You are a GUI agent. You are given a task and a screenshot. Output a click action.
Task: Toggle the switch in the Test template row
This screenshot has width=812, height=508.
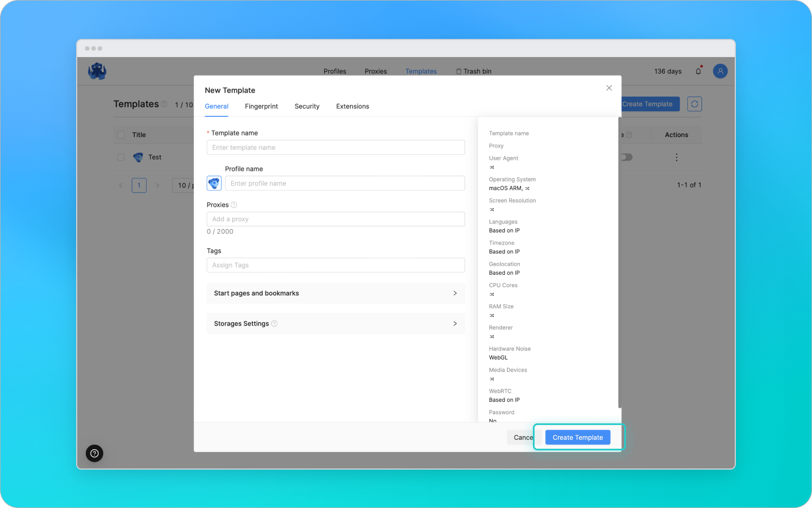626,157
